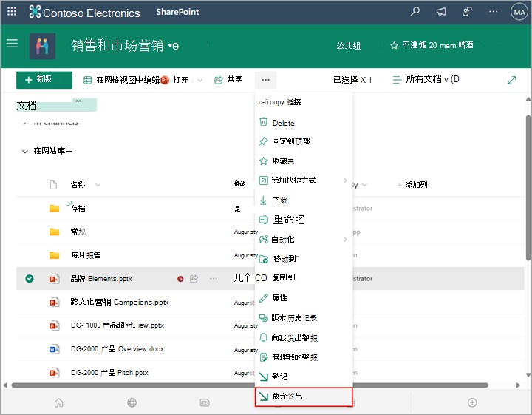Click the 新版 new button
This screenshot has width=532, height=415.
(x=44, y=80)
